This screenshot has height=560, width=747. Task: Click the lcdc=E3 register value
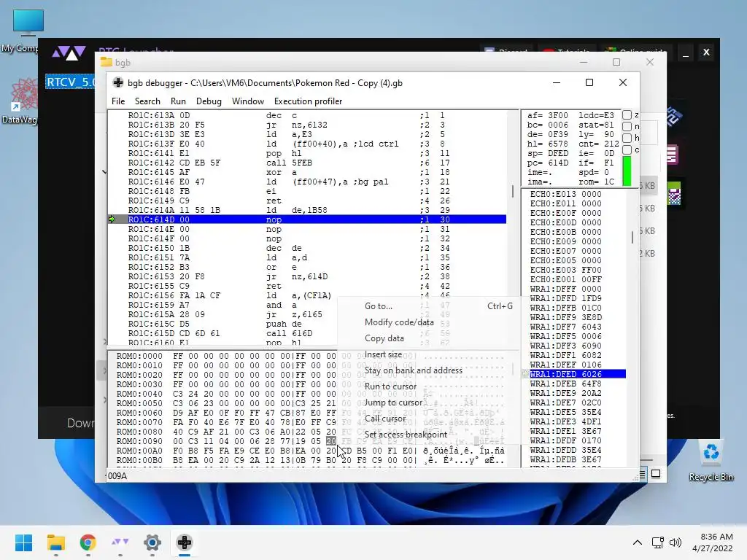click(597, 115)
